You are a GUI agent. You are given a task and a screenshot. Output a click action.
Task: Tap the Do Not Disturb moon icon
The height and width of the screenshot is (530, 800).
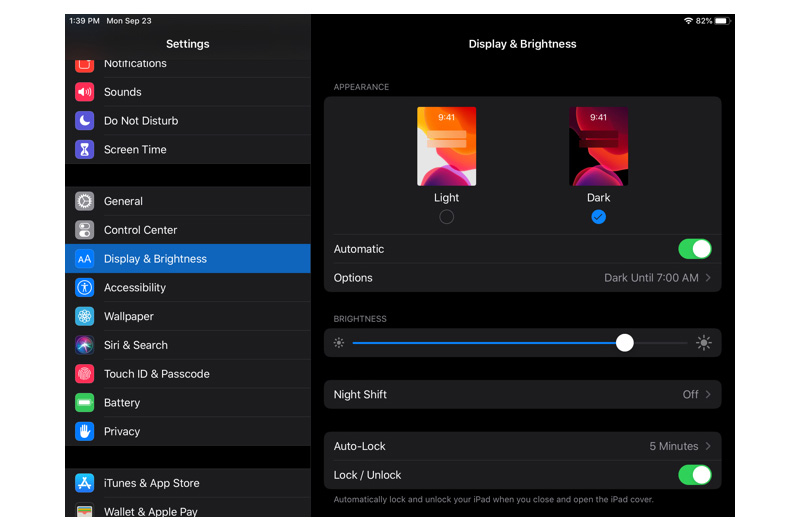(x=85, y=121)
